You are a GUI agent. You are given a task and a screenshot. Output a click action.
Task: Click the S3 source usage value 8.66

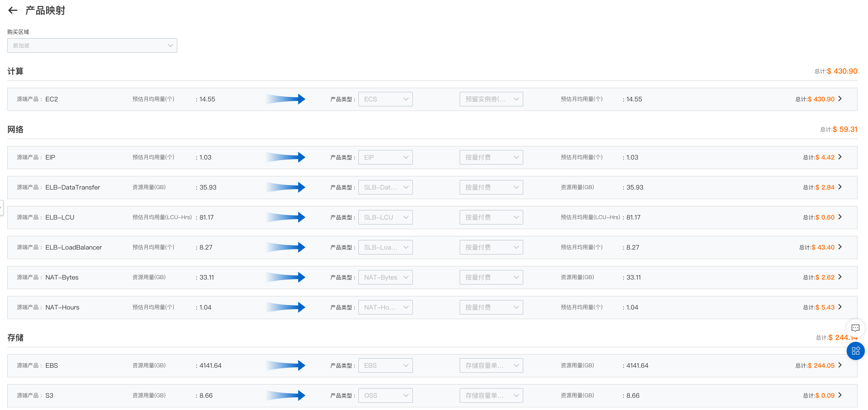206,395
